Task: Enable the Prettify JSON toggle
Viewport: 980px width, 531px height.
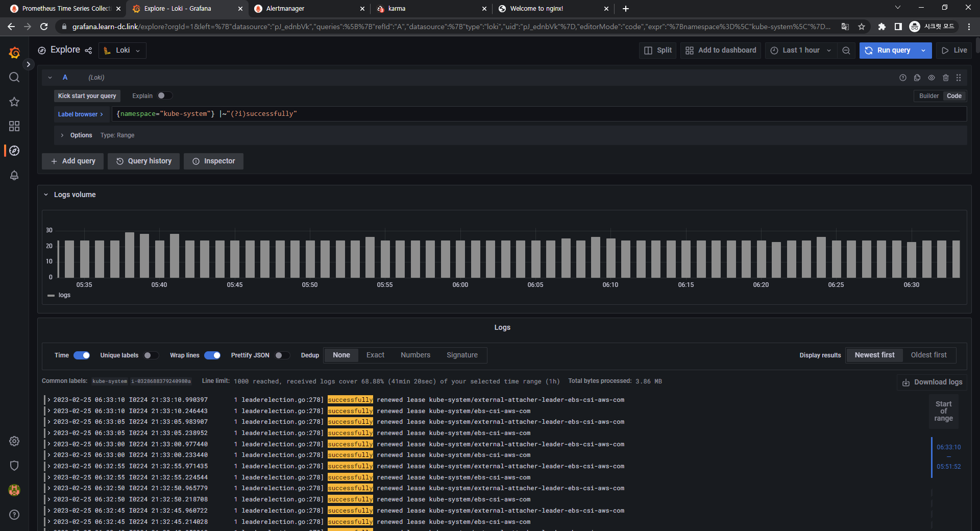Action: [282, 355]
